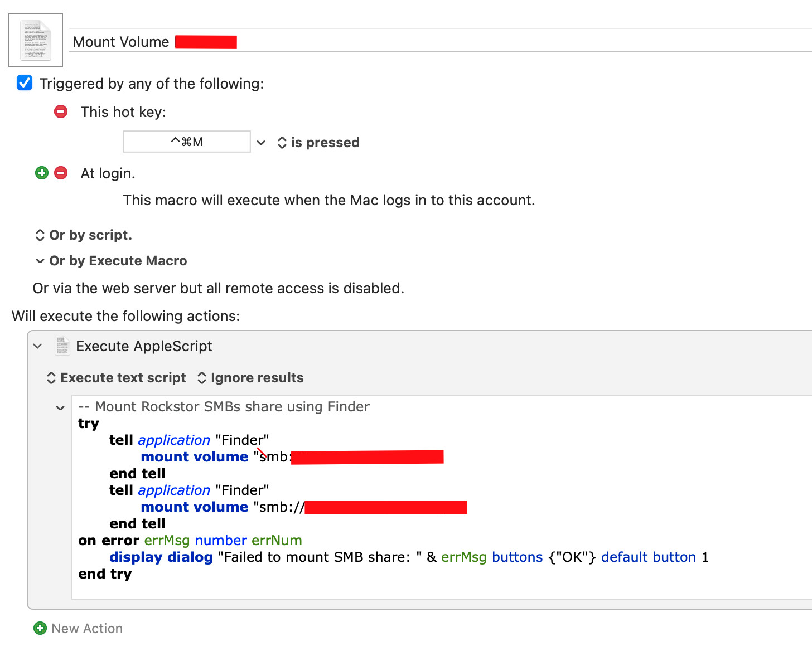Click the green New Action plus icon
The image size is (812, 651).
40,628
